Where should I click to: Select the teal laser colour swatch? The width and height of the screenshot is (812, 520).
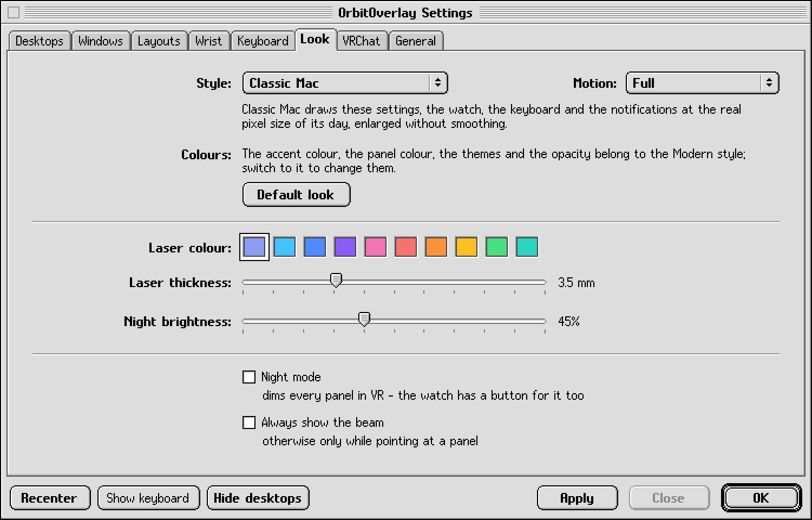(x=527, y=247)
